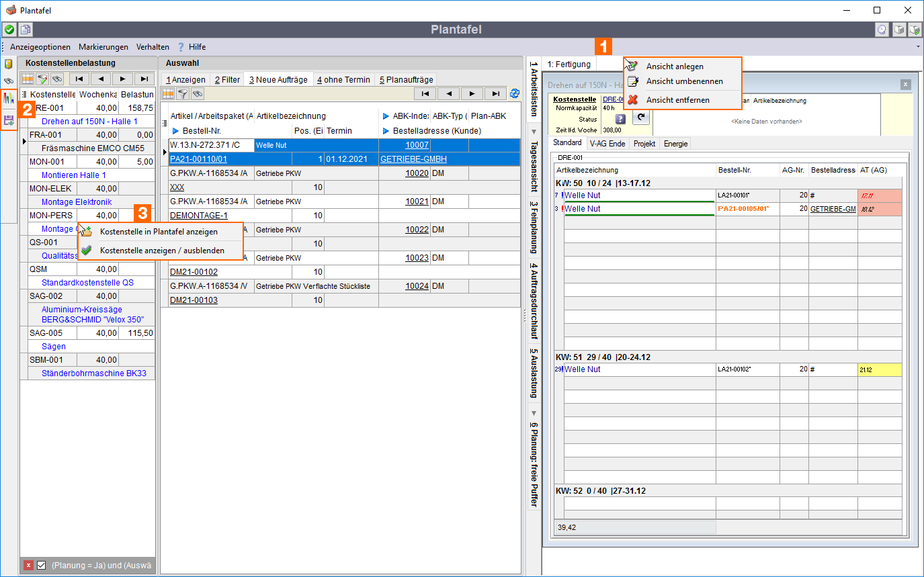Jump to first record in Kostenstellenbelastung
924x577 pixels.
(79, 79)
